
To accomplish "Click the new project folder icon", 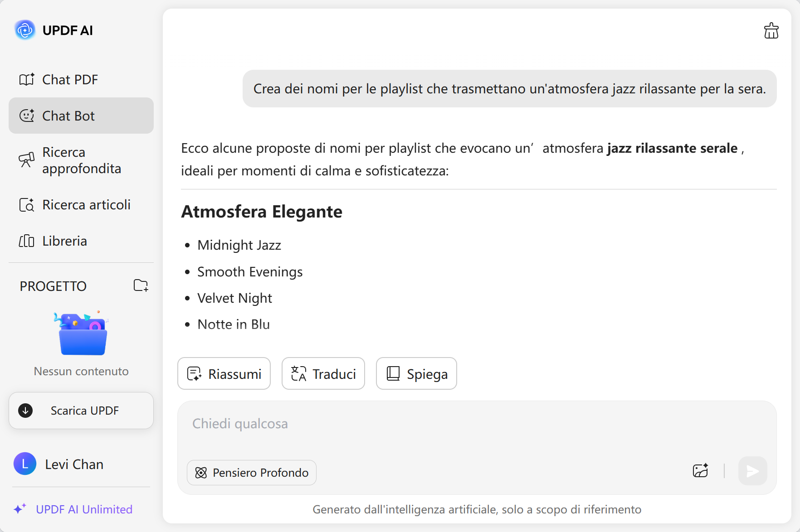I will coord(141,285).
